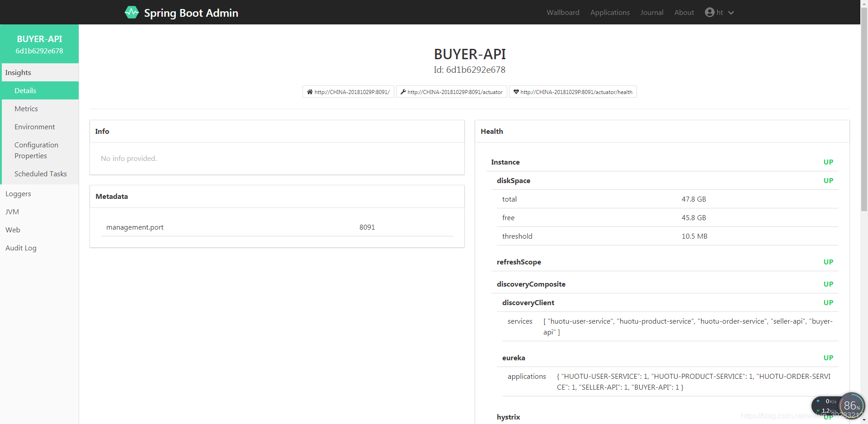Click the refreshScope health entry
Viewport: 868px width, 424px height.
coord(665,262)
